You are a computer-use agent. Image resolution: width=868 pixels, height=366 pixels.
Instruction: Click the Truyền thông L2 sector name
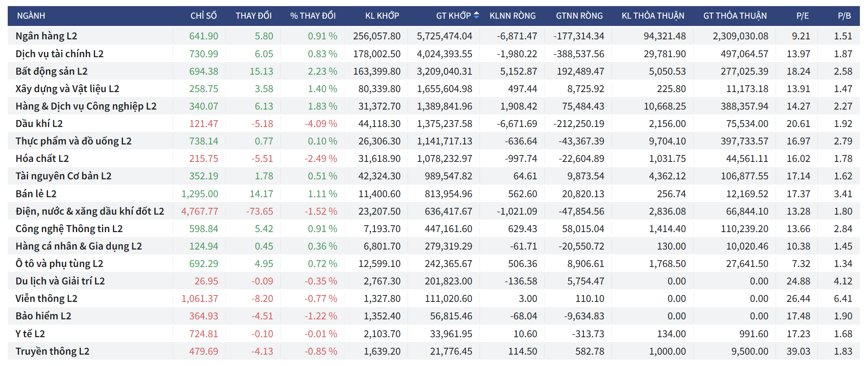(52, 351)
